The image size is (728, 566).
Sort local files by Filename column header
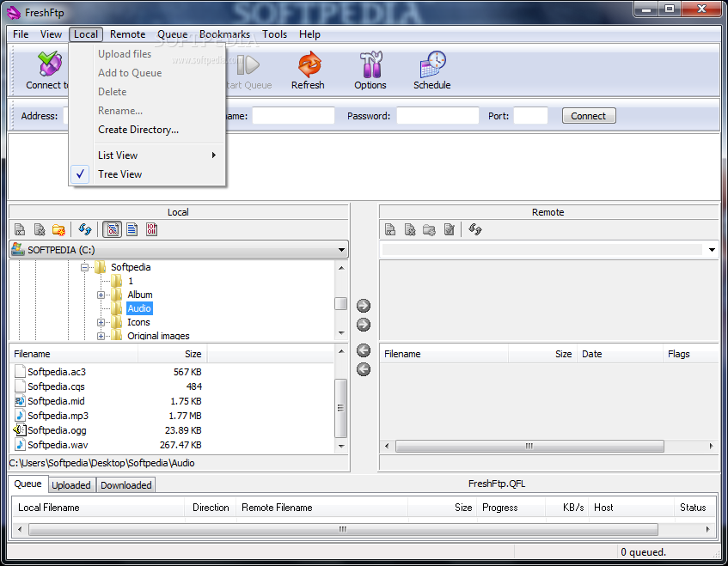coord(74,354)
